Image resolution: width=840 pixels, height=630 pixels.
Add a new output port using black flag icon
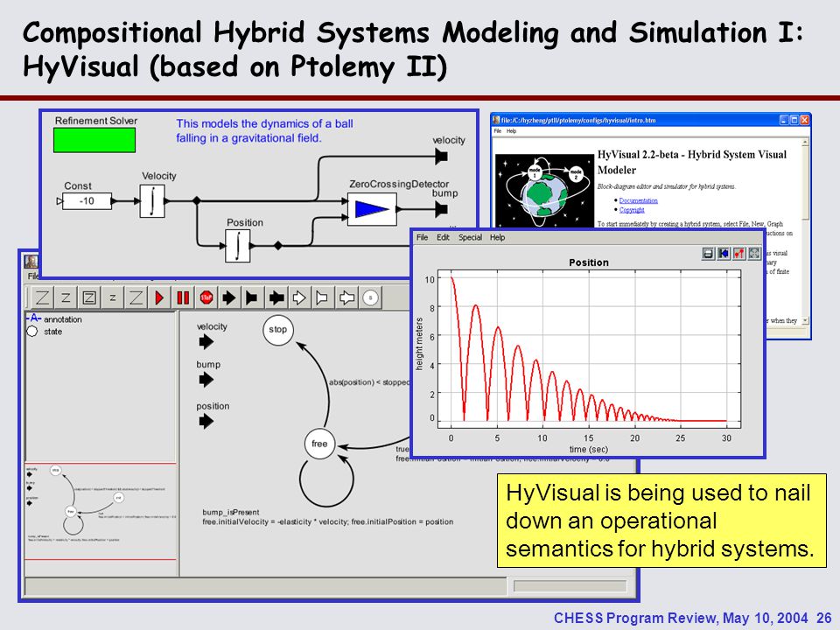pos(252,297)
